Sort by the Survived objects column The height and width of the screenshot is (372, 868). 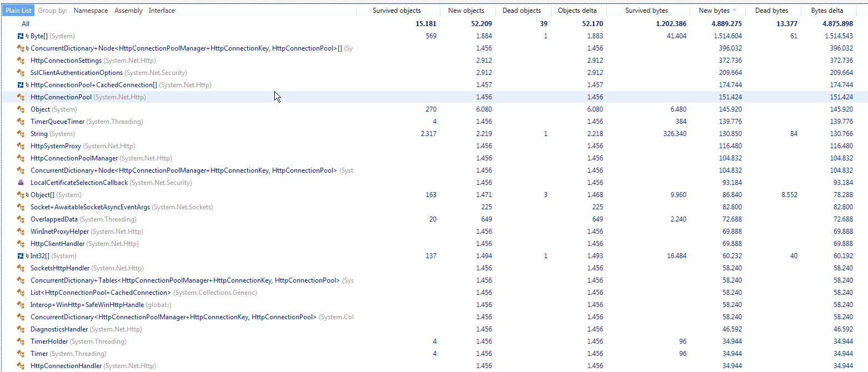(x=397, y=10)
